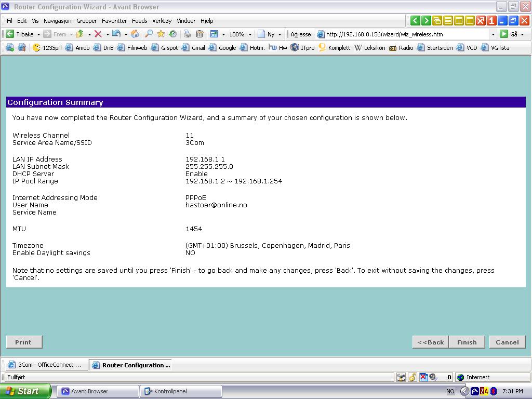
Task: Open the Leksikon bookmark
Action: point(370,47)
